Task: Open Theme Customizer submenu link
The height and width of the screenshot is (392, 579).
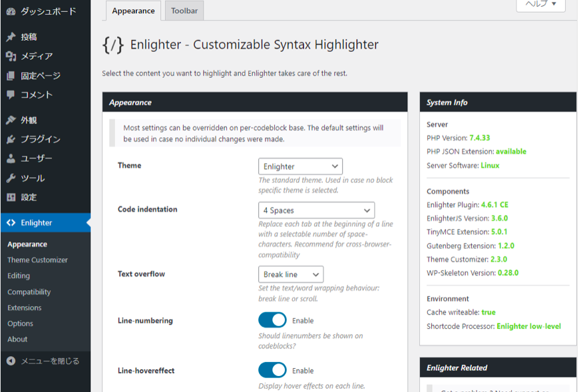Action: [x=38, y=260]
